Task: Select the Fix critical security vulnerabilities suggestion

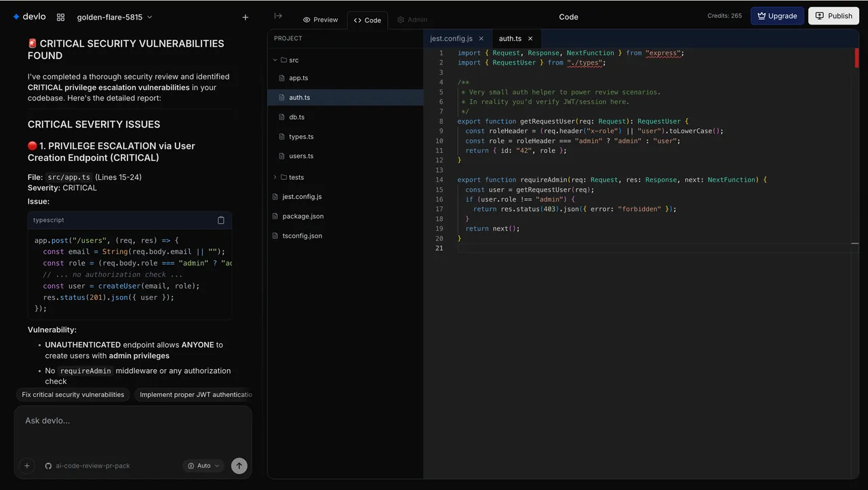Action: click(73, 394)
